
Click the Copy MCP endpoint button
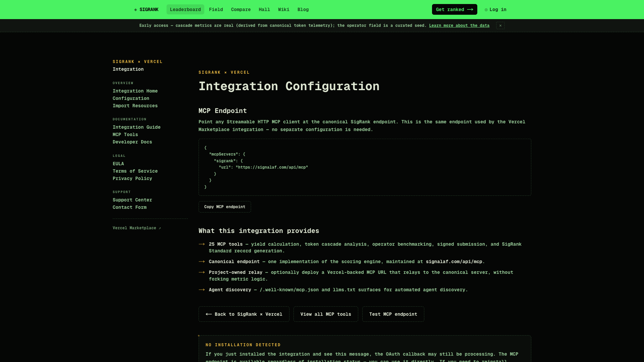(225, 207)
